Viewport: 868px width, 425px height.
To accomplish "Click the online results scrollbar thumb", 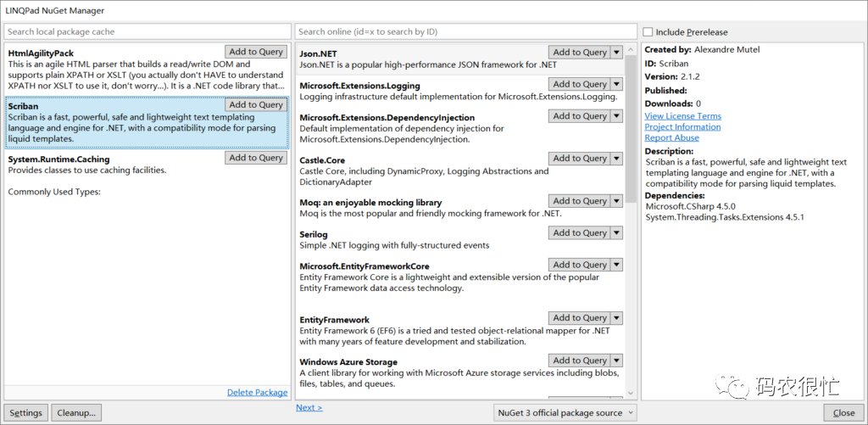I will [x=631, y=128].
